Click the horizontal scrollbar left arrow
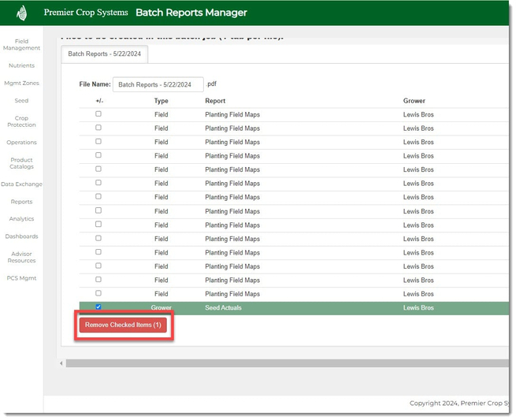The height and width of the screenshot is (420, 516). tap(61, 363)
